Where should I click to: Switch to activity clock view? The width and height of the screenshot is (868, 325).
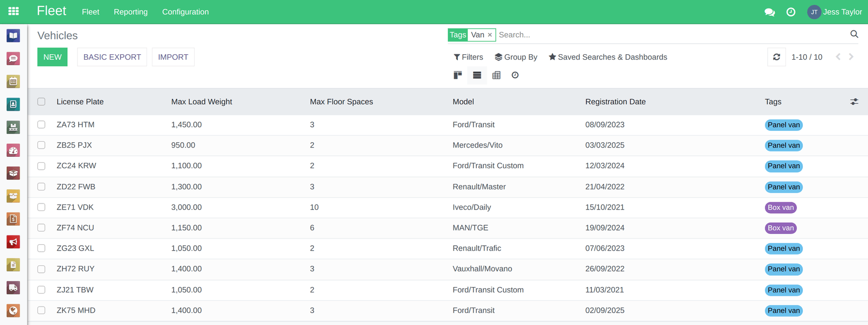pyautogui.click(x=515, y=75)
